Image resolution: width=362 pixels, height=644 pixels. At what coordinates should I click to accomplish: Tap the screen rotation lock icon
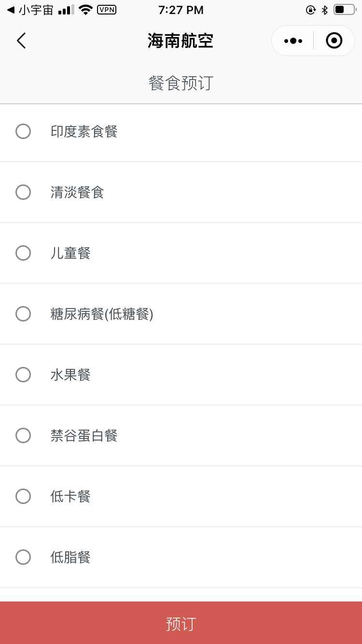tap(311, 10)
